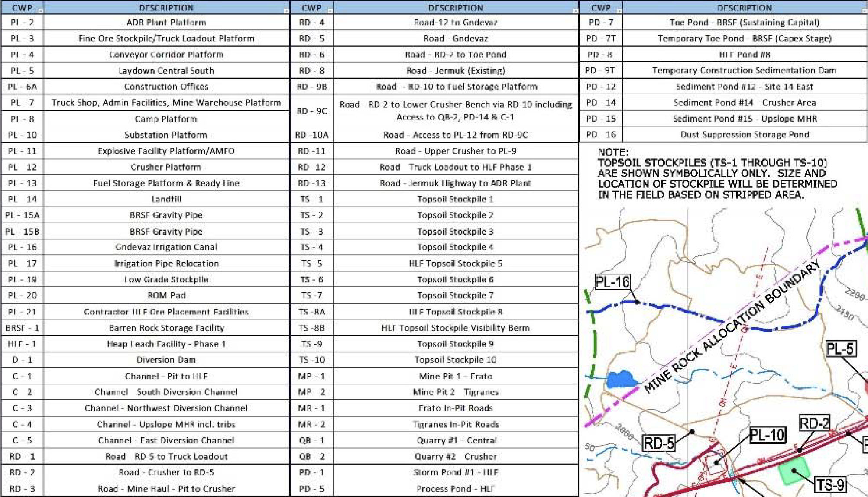
Task: Open the first CWP column filter dropdown
Action: pyautogui.click(x=40, y=10)
